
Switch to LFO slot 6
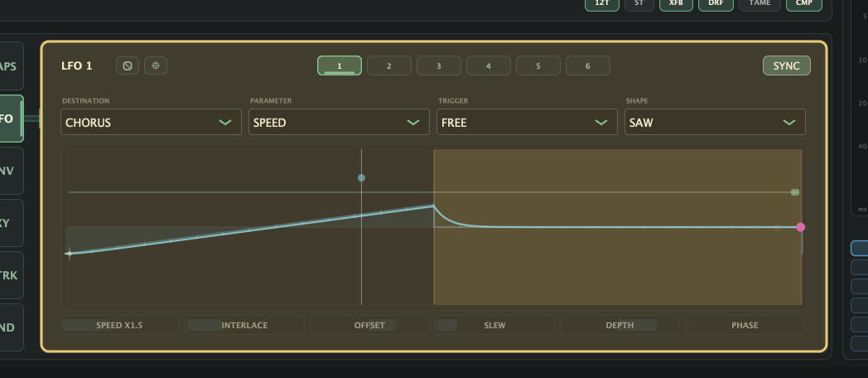(588, 65)
